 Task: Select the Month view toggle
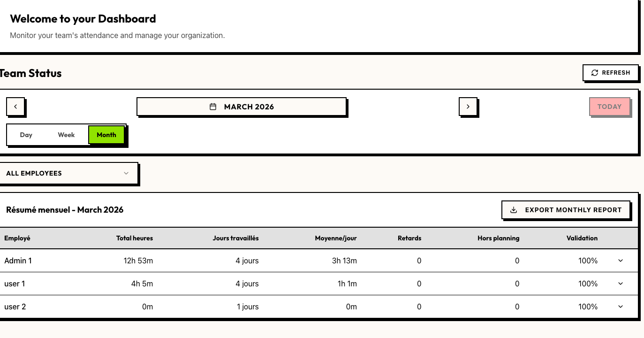coord(106,135)
